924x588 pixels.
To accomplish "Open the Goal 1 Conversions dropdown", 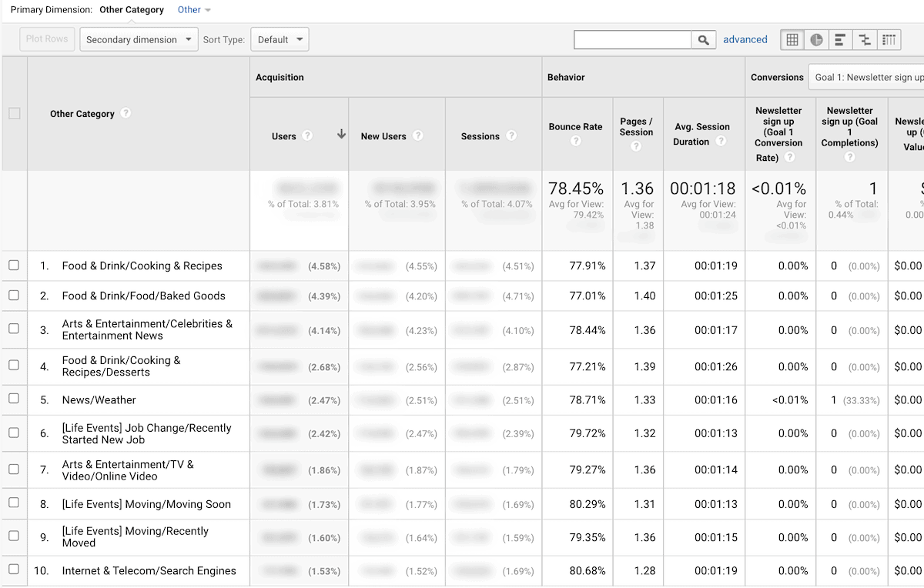I will click(x=865, y=77).
